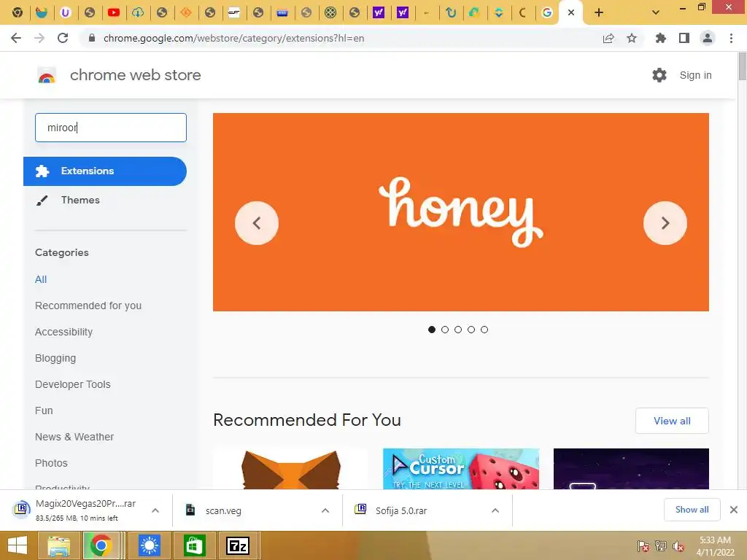Select the second carousel dot

pos(445,330)
